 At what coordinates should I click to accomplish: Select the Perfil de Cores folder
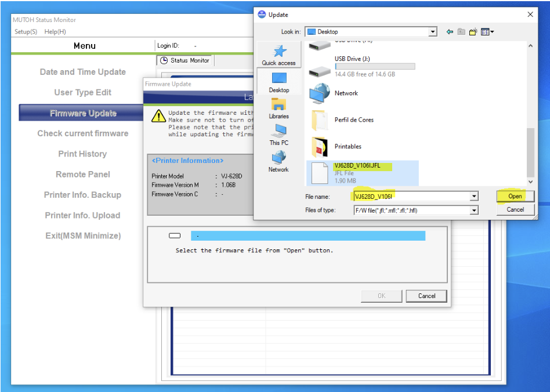pos(353,119)
